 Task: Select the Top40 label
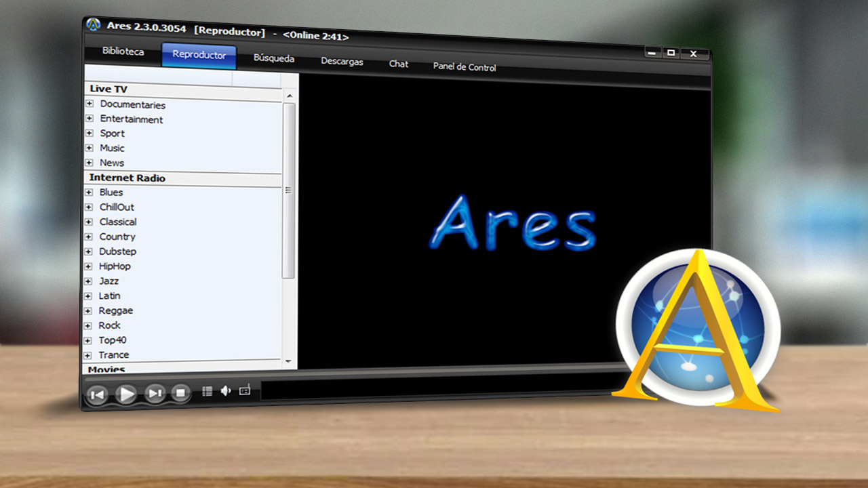(113, 340)
